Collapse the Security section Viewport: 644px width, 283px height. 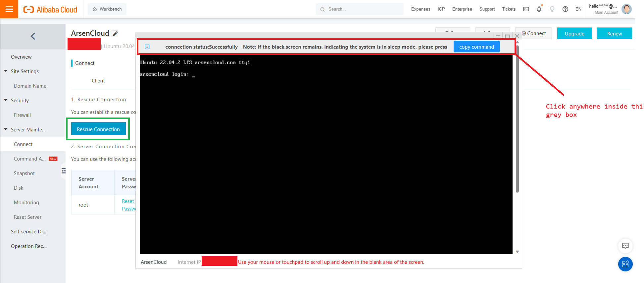click(6, 100)
